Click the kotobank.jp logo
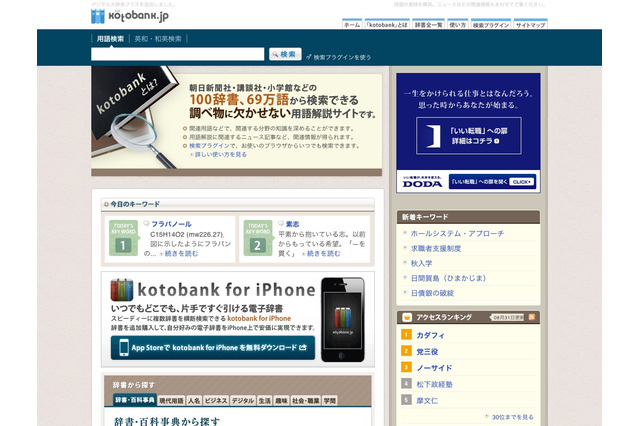Viewport: 640px width, 426px height. tap(129, 16)
